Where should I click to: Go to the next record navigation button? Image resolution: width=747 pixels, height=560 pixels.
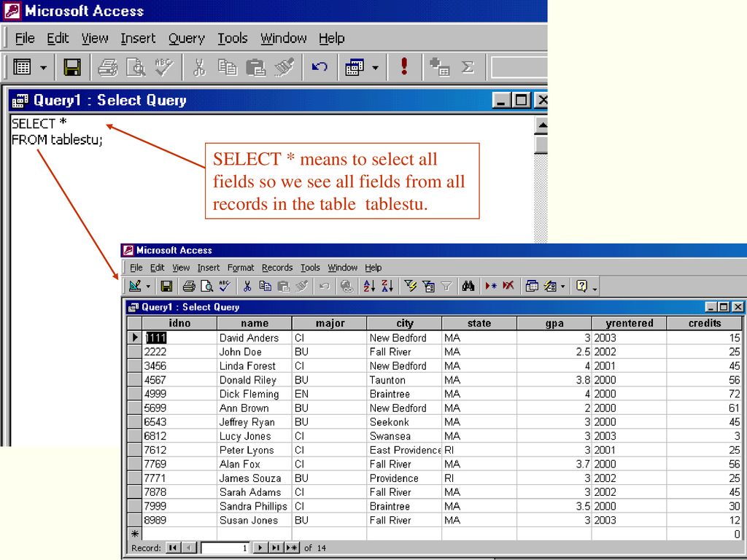click(x=260, y=548)
